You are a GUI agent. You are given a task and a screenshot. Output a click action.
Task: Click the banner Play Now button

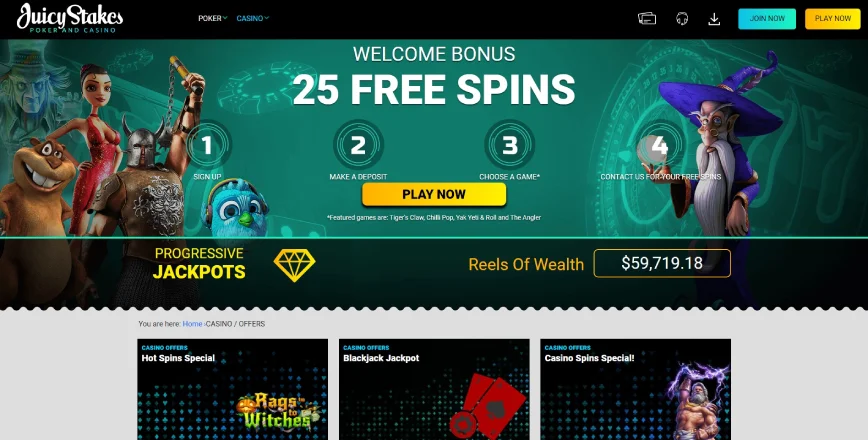434,194
